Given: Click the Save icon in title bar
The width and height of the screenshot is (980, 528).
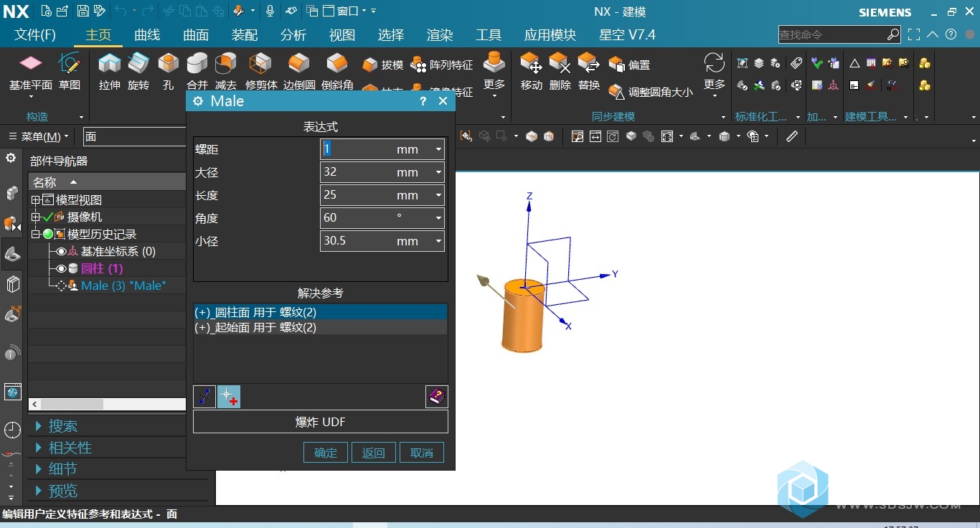Looking at the screenshot, I should pyautogui.click(x=83, y=11).
